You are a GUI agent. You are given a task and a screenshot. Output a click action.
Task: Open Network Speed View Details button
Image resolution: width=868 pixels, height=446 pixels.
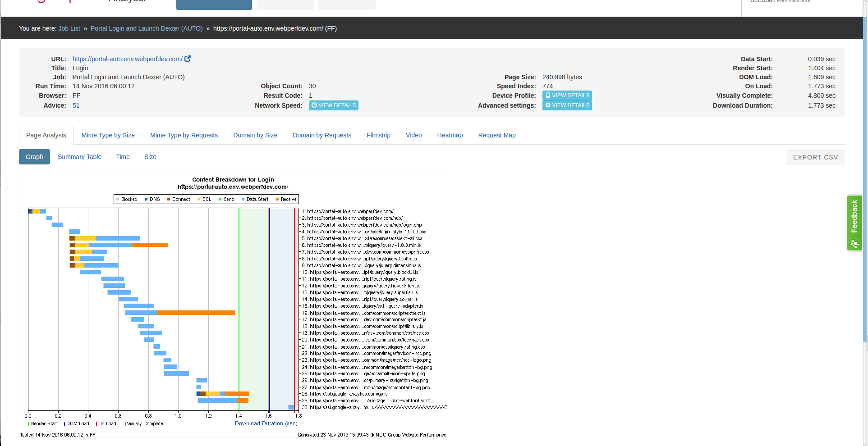click(334, 105)
